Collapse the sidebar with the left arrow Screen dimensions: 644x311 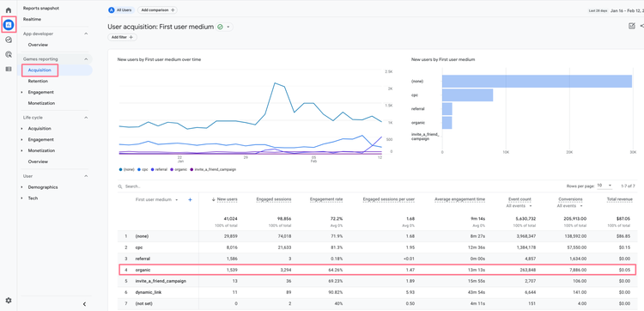coord(84,304)
